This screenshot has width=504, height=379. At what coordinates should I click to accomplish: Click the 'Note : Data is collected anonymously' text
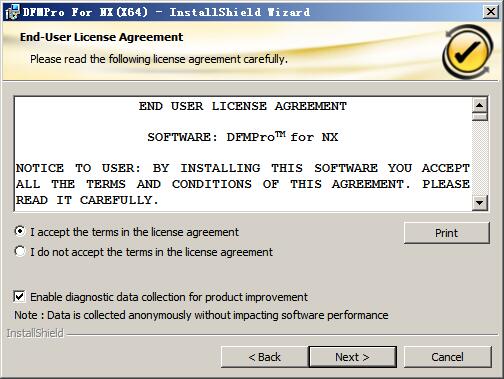pyautogui.click(x=201, y=315)
